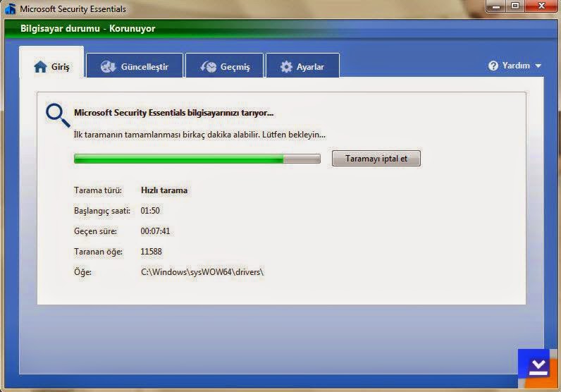Open the Yardım help menu label

coord(516,66)
